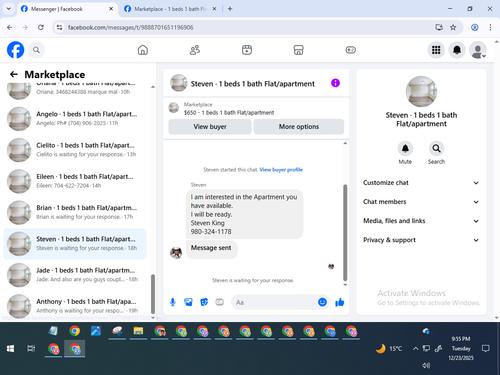500x375 pixels.
Task: Open the Facebook search icon
Action: click(x=36, y=50)
